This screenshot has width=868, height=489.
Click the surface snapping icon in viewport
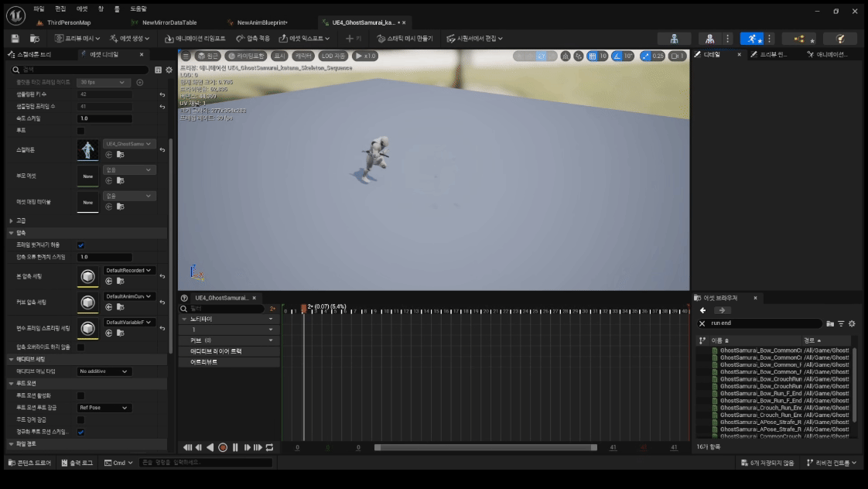(x=579, y=56)
